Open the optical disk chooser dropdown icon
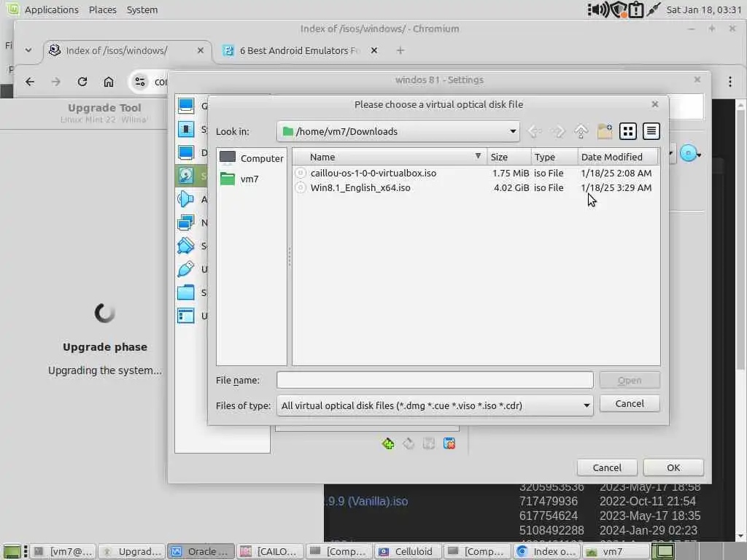This screenshot has height=560, width=747. pyautogui.click(x=691, y=153)
